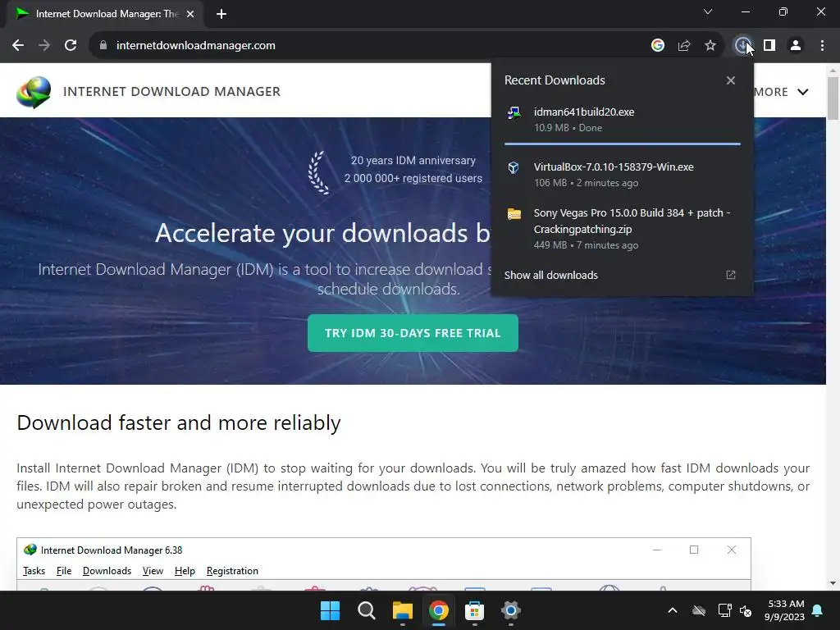
Task: Open the Help menu in IDM screenshot
Action: pyautogui.click(x=185, y=571)
